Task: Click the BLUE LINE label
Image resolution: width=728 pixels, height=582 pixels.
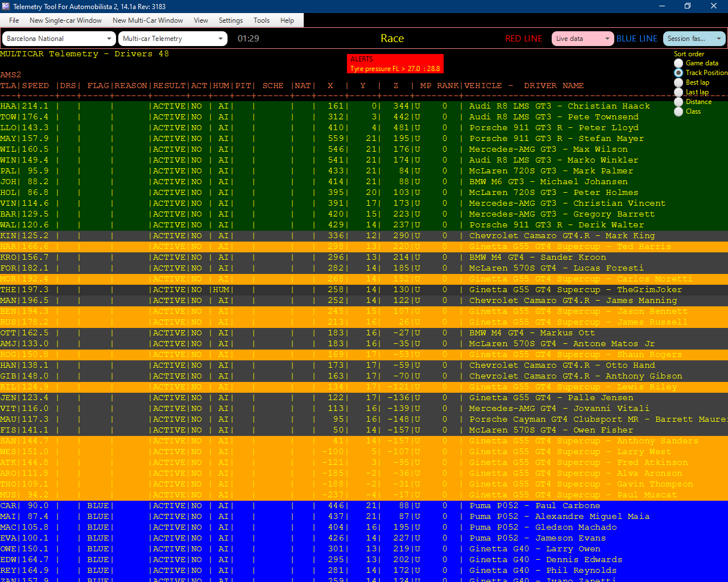Action: point(637,39)
